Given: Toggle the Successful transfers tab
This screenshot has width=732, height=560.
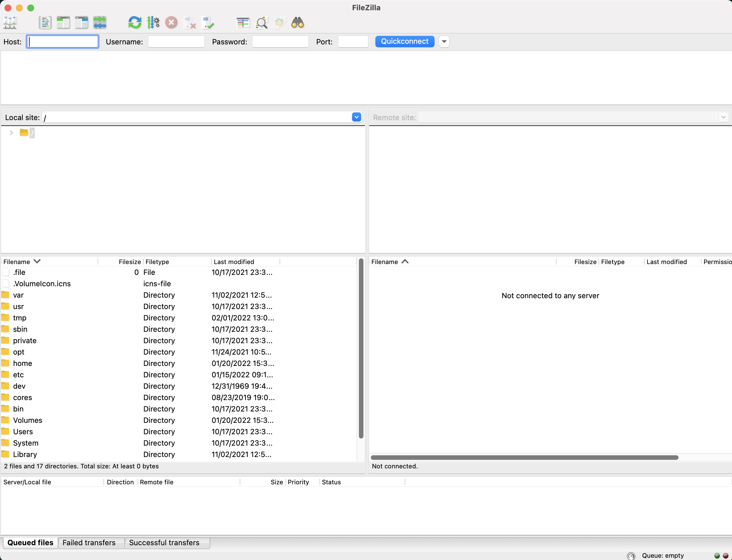Looking at the screenshot, I should [165, 542].
